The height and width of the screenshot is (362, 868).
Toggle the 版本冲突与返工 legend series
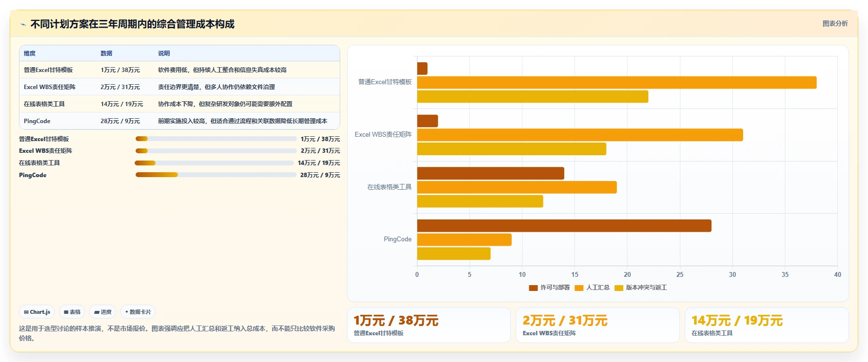point(641,288)
